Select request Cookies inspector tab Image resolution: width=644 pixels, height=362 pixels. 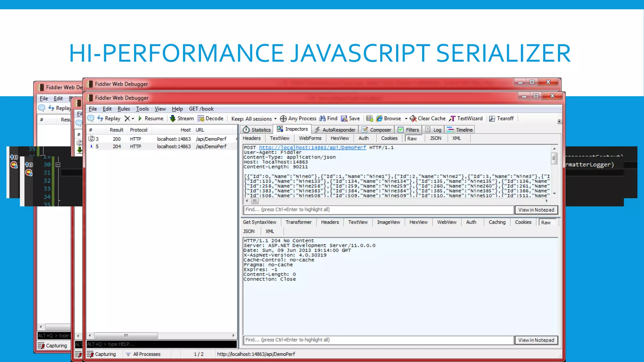(389, 138)
